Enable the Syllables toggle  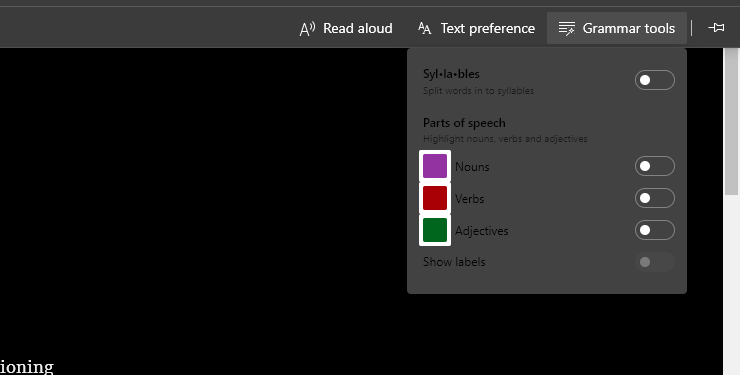pos(655,80)
